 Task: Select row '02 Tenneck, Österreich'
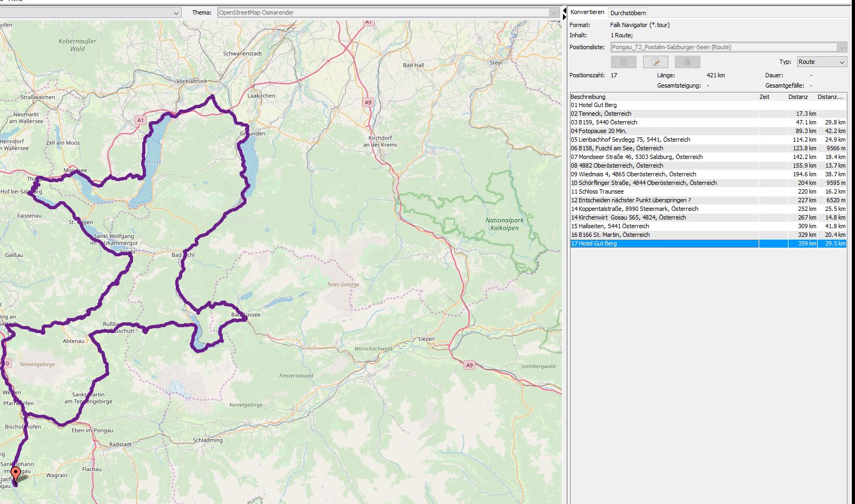coord(708,114)
